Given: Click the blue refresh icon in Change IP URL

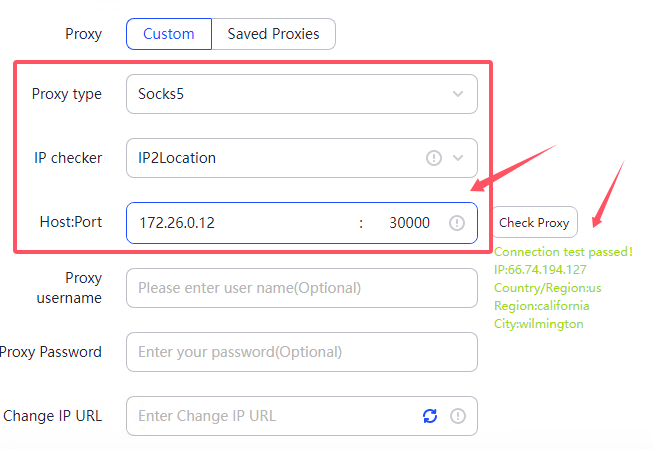Looking at the screenshot, I should 430,416.
